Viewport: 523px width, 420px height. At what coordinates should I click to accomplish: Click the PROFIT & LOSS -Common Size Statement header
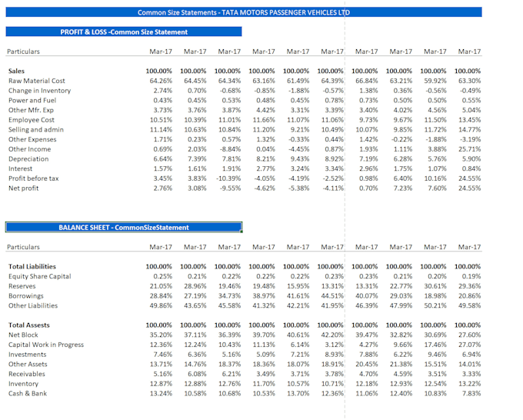point(124,32)
